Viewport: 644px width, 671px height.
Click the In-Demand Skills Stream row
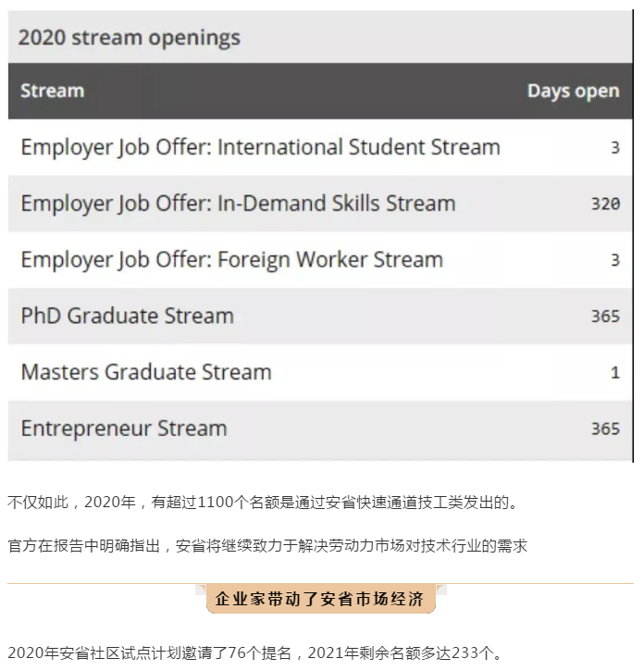click(320, 204)
